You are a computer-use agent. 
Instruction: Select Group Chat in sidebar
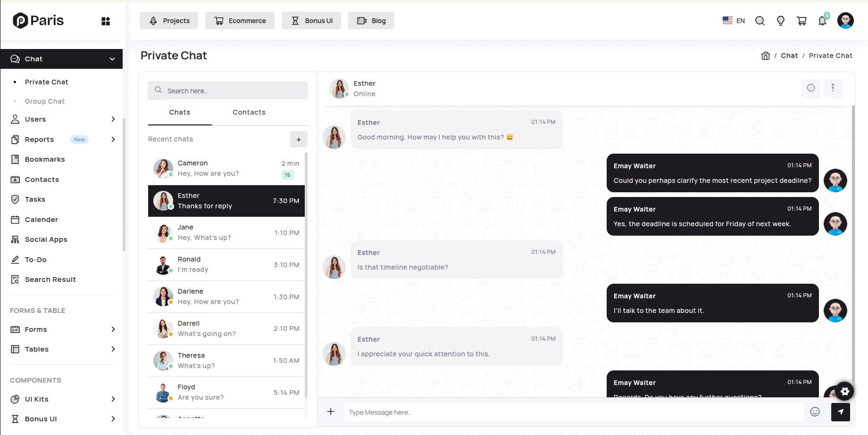click(x=45, y=101)
